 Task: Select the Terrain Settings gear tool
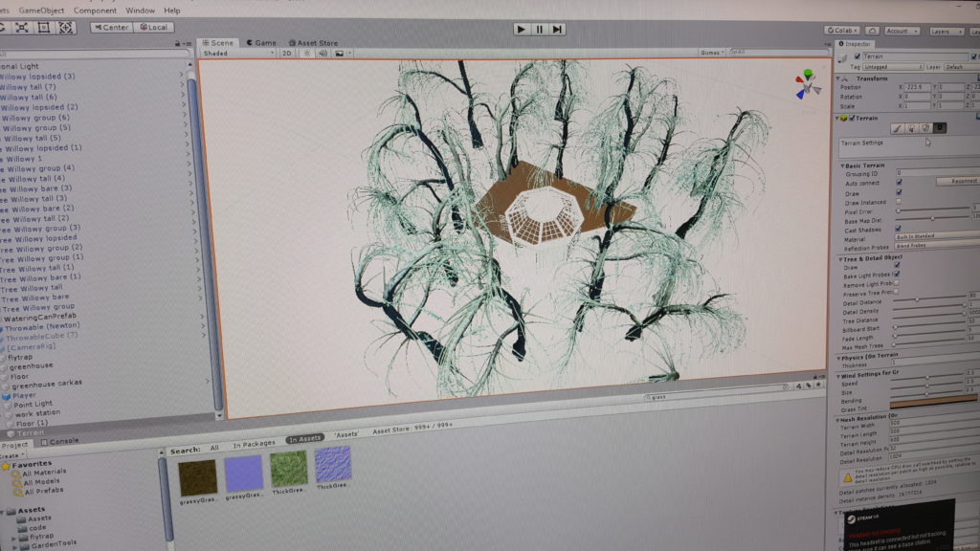[940, 128]
